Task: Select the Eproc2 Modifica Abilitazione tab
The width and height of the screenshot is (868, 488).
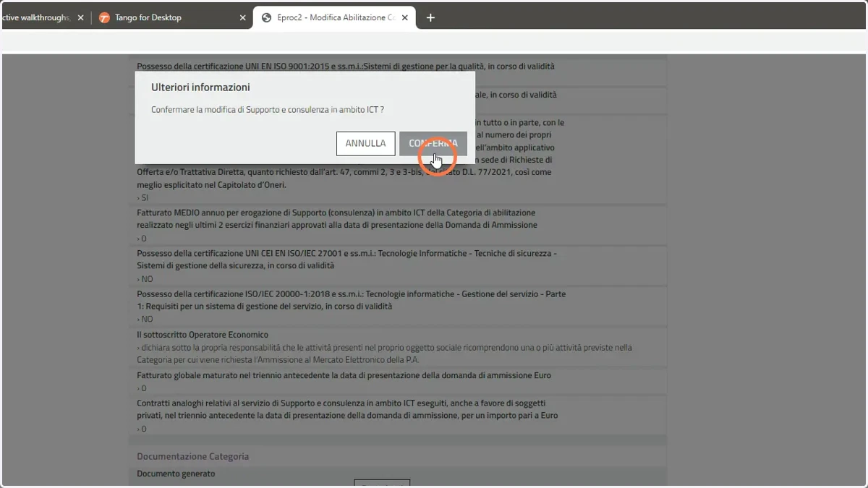Action: point(334,17)
